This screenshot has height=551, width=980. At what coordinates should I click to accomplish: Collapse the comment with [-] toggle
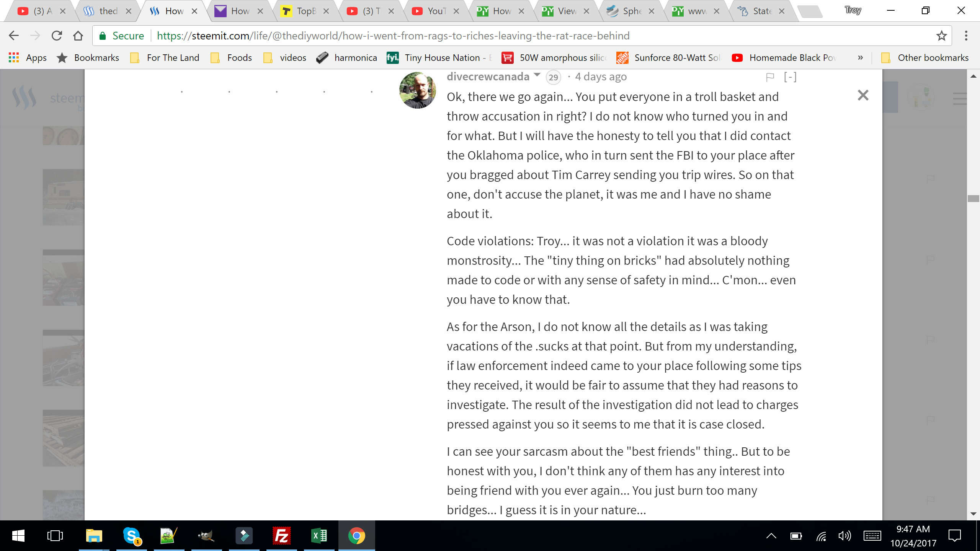pos(790,77)
